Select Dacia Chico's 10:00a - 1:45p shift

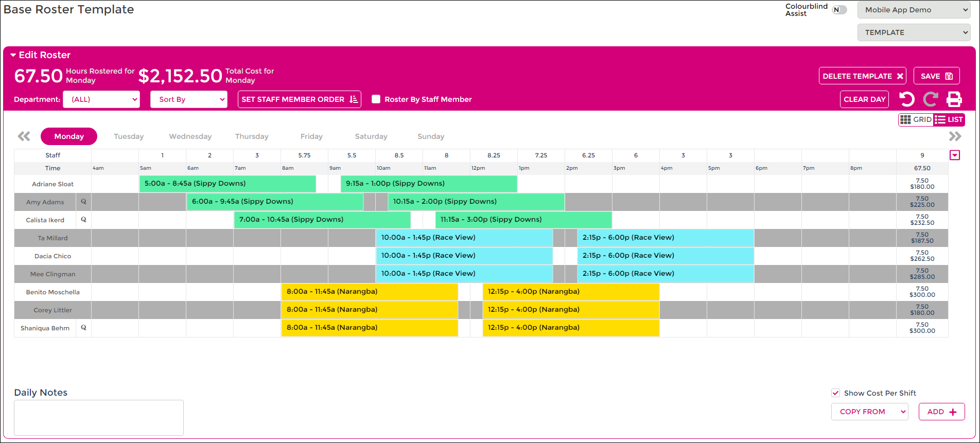[x=464, y=256]
